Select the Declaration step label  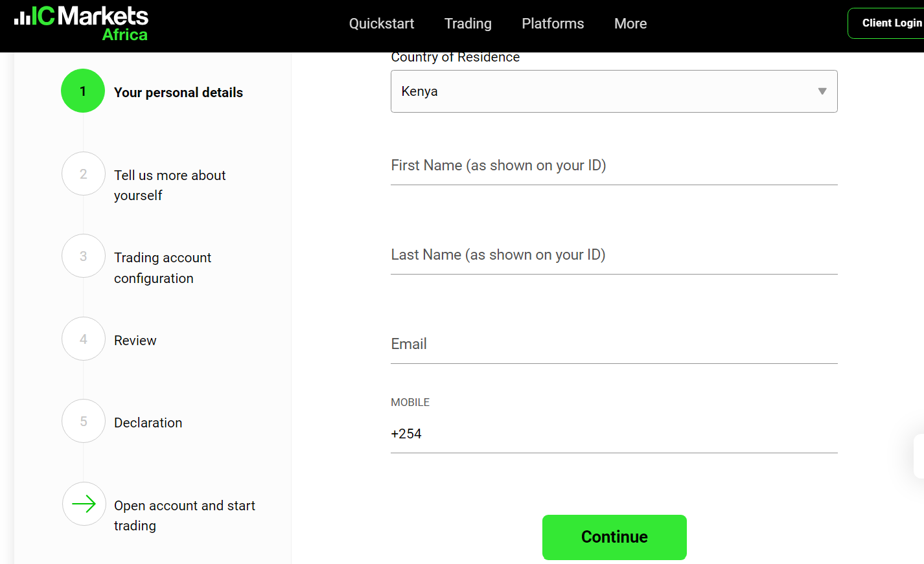click(148, 423)
